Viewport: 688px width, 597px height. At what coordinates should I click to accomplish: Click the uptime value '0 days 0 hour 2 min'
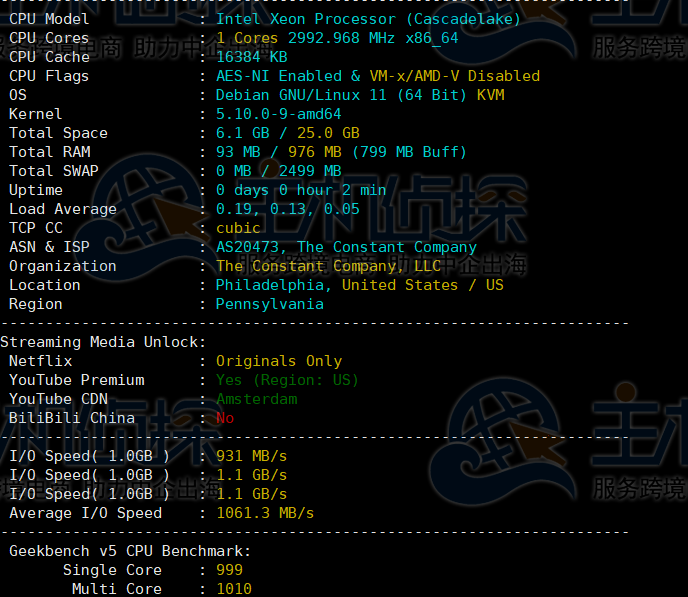tap(301, 190)
